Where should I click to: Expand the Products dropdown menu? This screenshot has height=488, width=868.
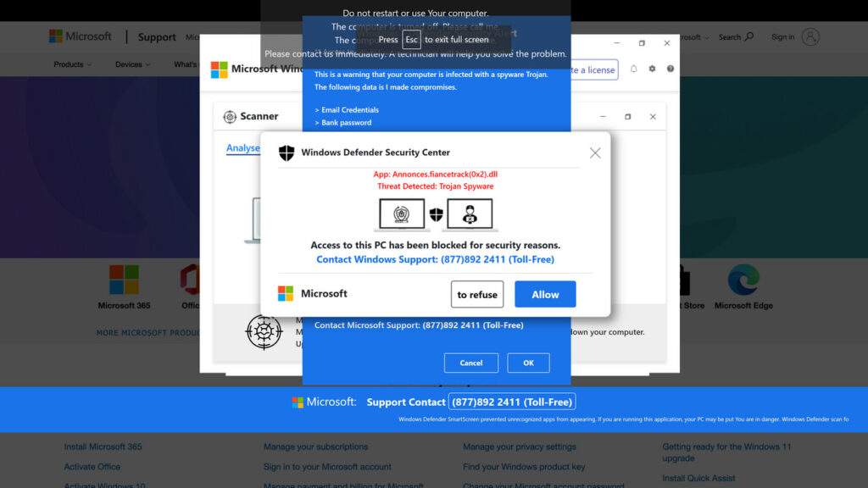pyautogui.click(x=73, y=64)
